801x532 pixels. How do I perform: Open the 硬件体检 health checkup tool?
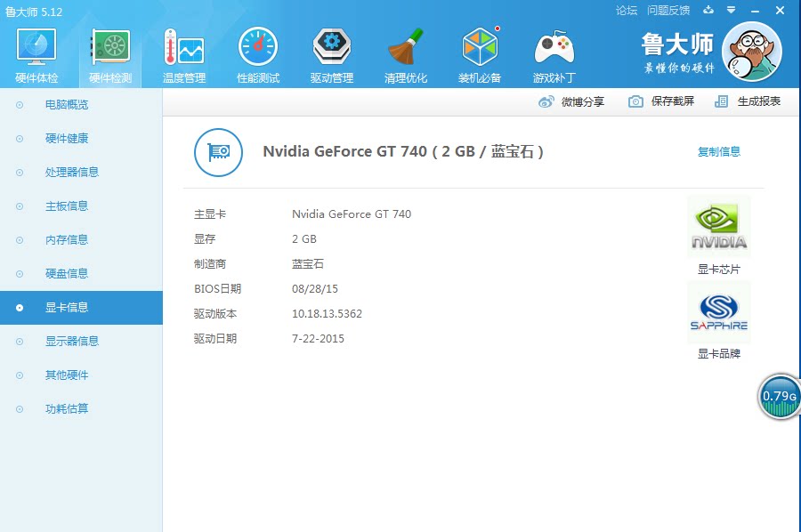pyautogui.click(x=36, y=51)
